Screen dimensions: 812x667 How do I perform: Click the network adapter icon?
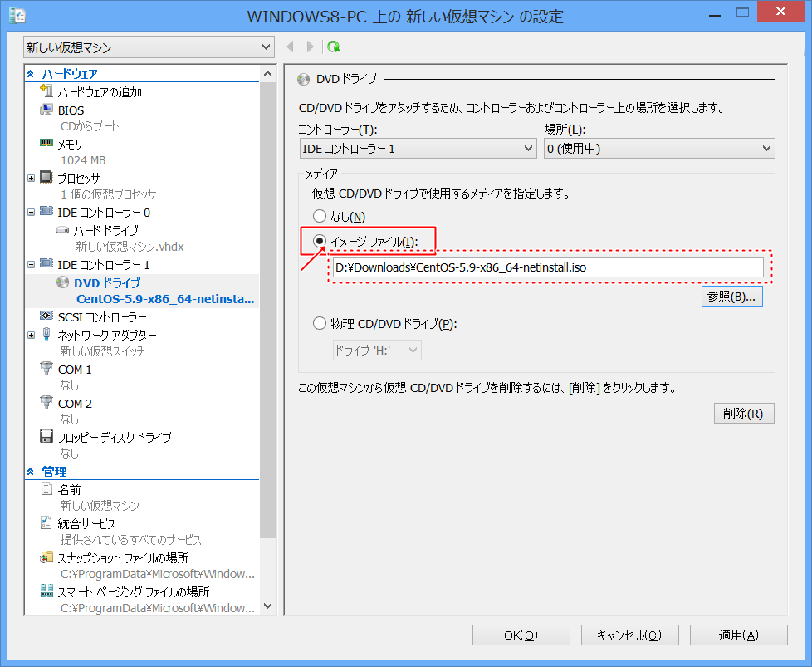pyautogui.click(x=46, y=334)
